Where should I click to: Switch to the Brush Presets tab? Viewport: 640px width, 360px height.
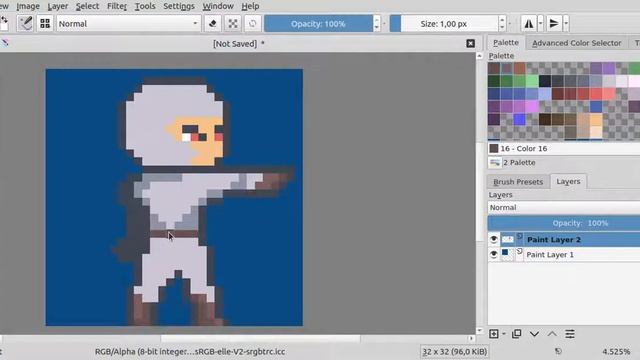tap(518, 182)
